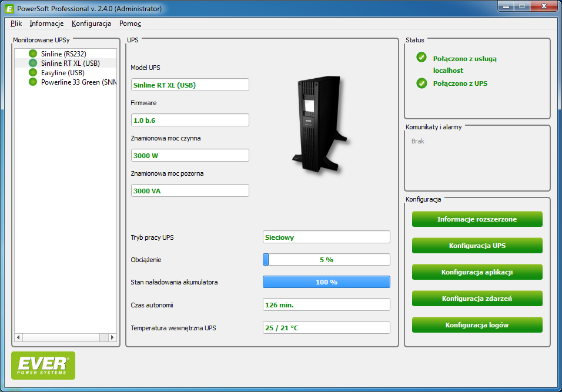Click the Tryb pracy UPS field showing Sieciowy
Screen dimensions: 562x392
(326, 237)
